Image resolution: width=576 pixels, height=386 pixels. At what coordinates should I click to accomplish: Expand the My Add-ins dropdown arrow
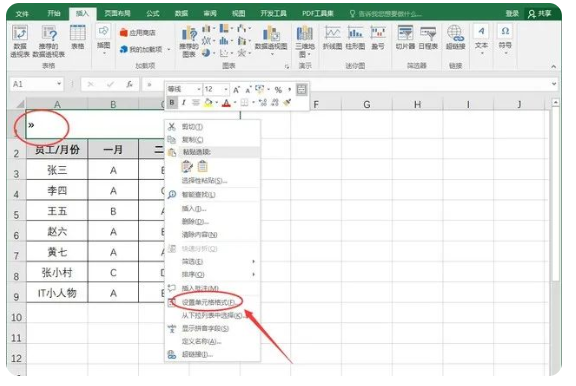[169, 49]
